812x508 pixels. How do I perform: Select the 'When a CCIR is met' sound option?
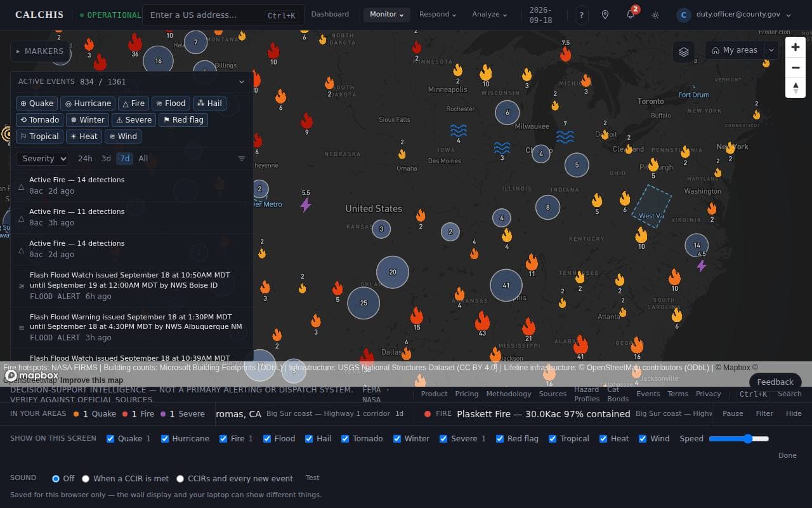coord(86,479)
